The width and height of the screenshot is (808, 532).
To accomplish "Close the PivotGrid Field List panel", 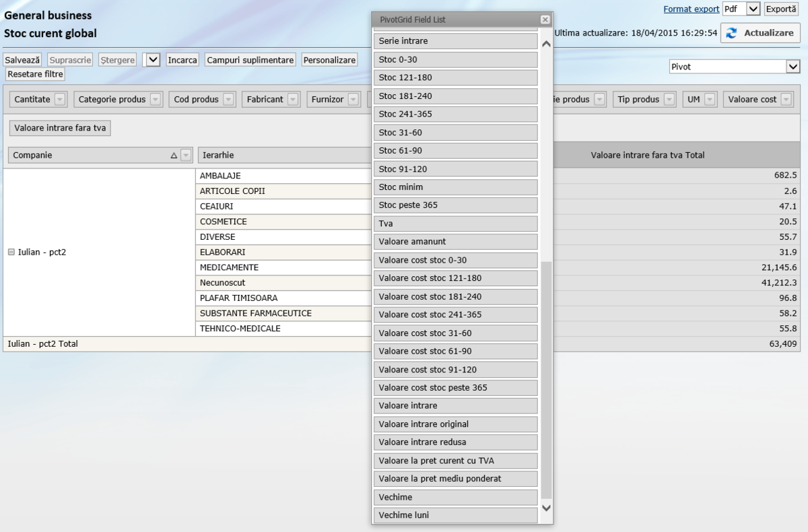I will [545, 20].
